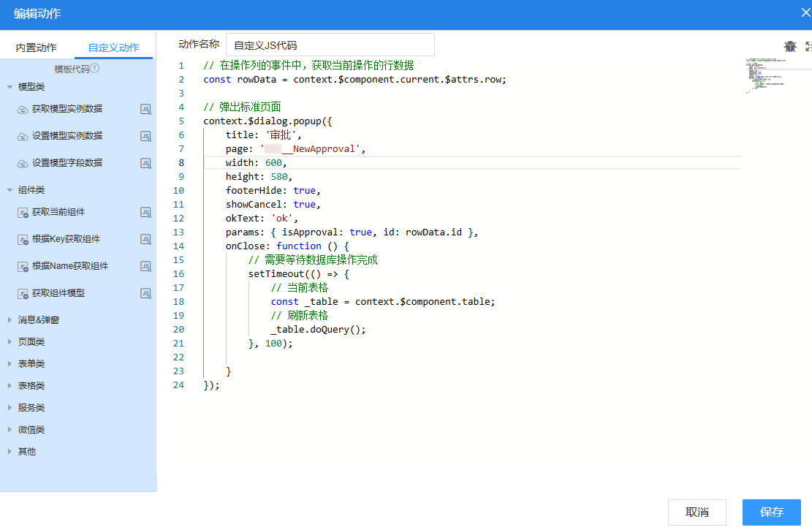
Task: Insert JS snippet for 设置模型字段数据
Action: tap(145, 163)
